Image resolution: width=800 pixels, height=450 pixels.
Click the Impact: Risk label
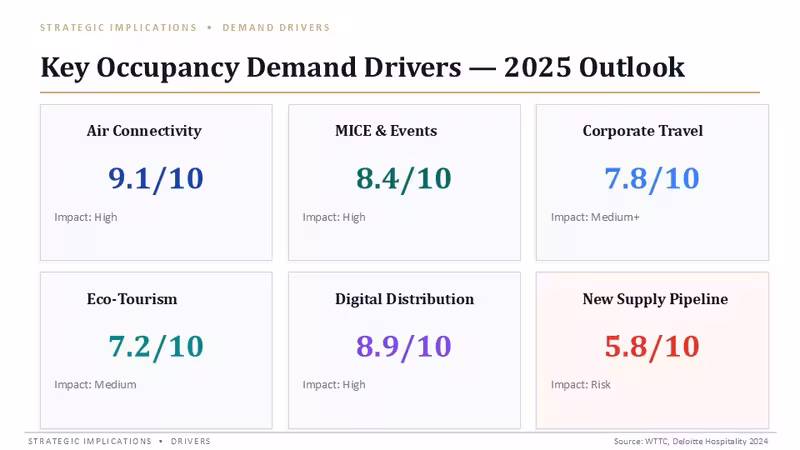point(581,385)
